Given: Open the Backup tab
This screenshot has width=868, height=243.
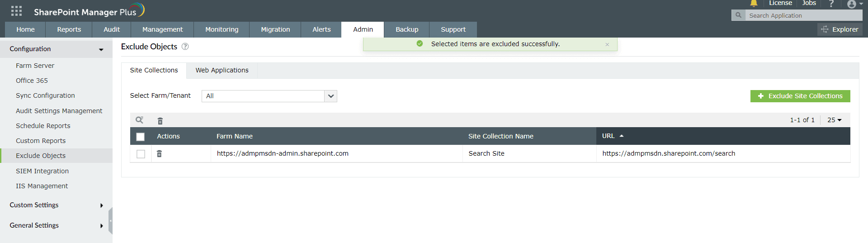Looking at the screenshot, I should (407, 29).
